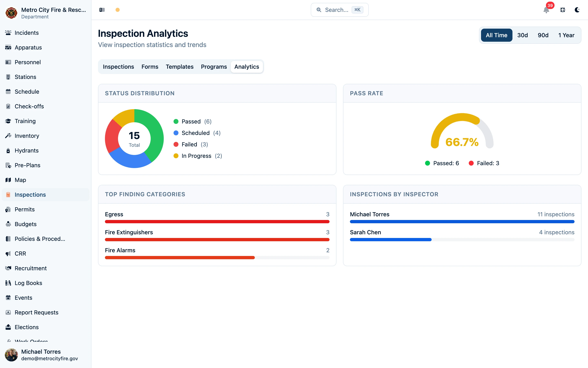Toggle dark mode moon icon
The width and height of the screenshot is (588, 368).
(577, 10)
